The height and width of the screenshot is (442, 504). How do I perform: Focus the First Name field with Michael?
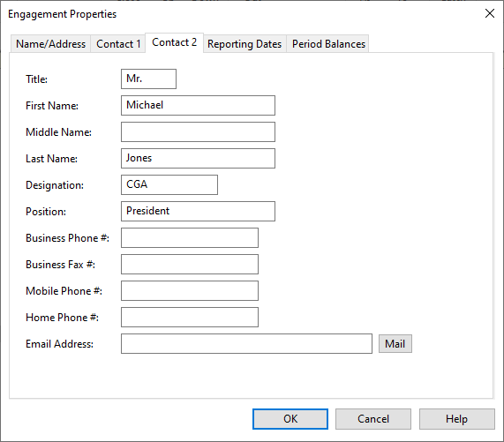click(x=198, y=105)
